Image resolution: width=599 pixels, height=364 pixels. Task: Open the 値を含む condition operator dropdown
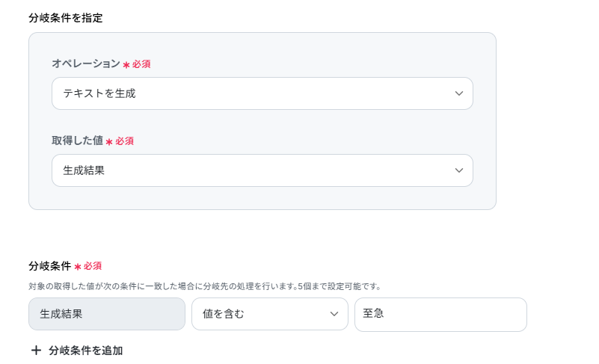(269, 314)
